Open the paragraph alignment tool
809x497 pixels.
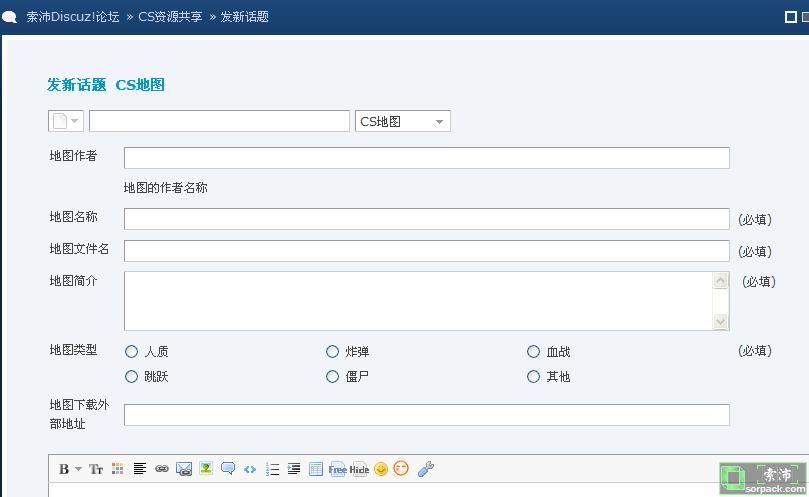(x=139, y=469)
